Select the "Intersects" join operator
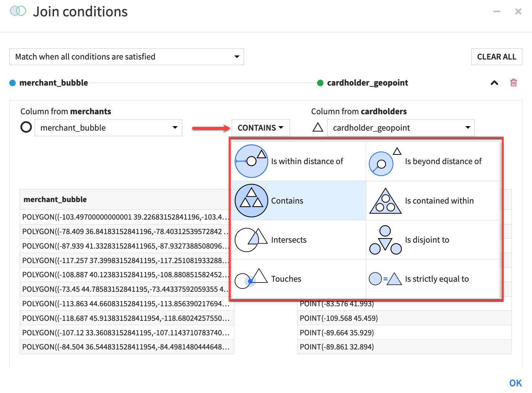This screenshot has width=532, height=393. tap(289, 240)
